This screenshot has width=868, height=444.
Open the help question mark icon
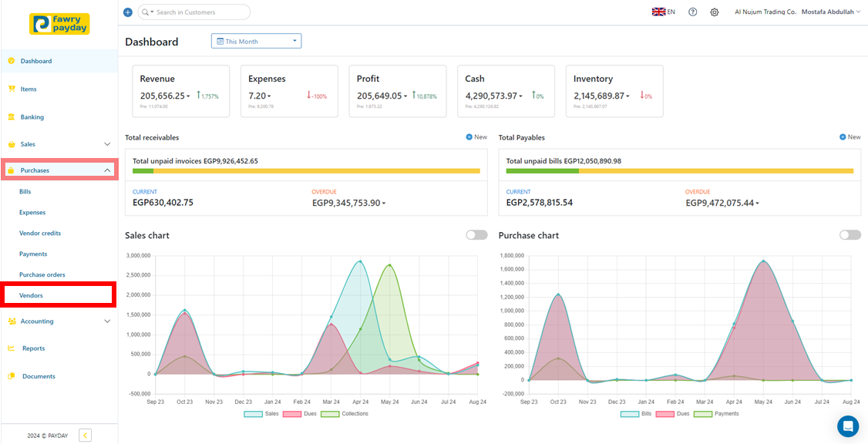tap(692, 12)
